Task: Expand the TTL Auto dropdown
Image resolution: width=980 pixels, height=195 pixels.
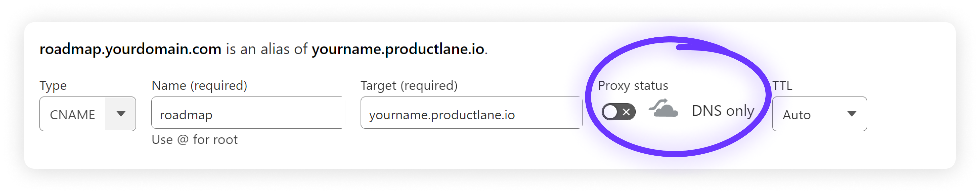Action: [x=819, y=114]
